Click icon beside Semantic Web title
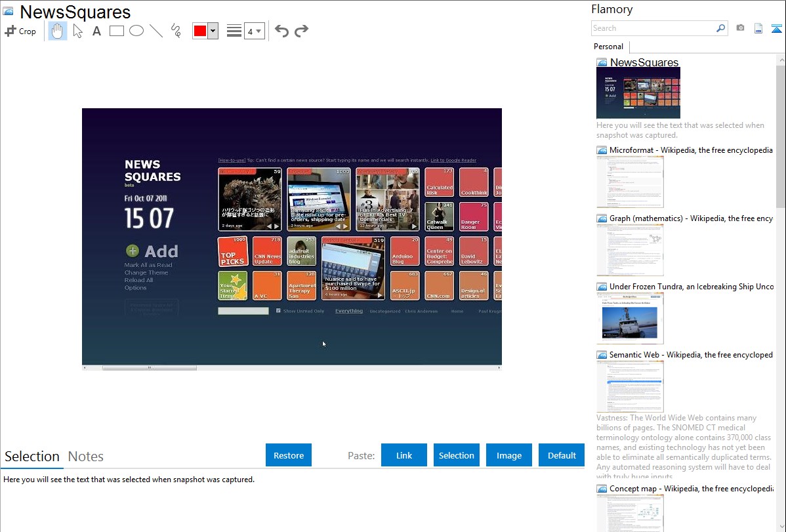Viewport: 786px width, 532px height. (602, 354)
